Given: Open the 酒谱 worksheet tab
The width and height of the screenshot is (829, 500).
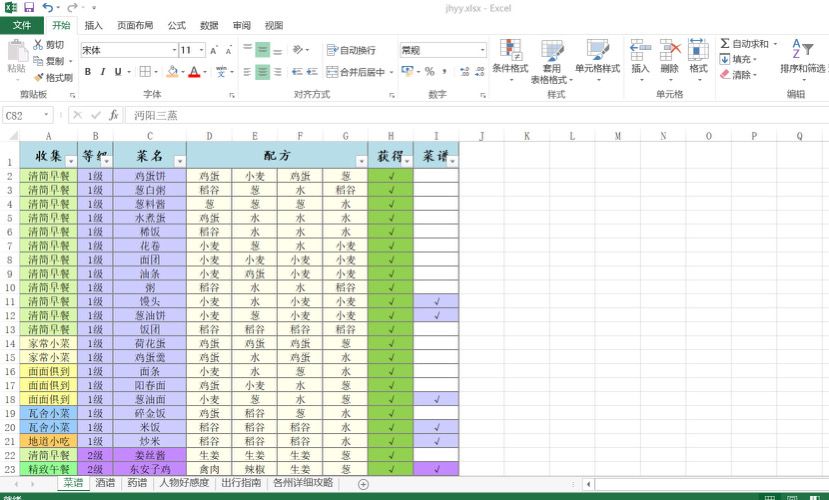Looking at the screenshot, I should click(105, 483).
